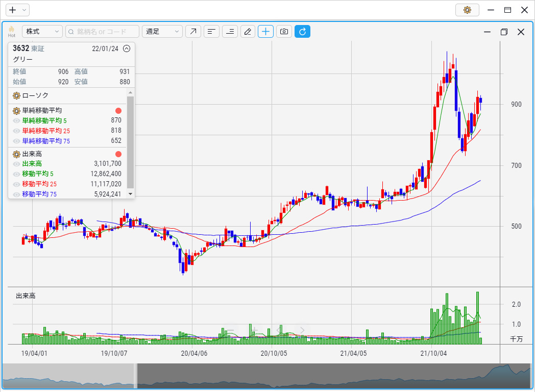Toggle the crosshair plus tool
535x392 pixels.
tap(265, 31)
